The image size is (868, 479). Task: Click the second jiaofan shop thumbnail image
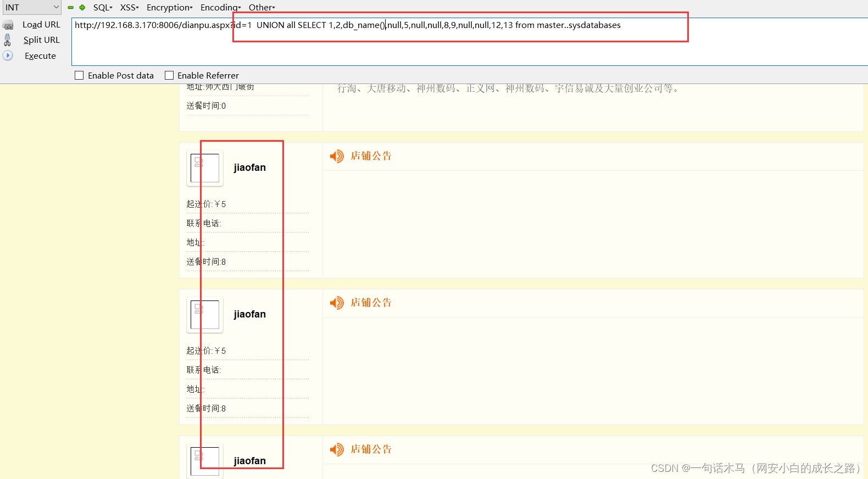pos(205,315)
